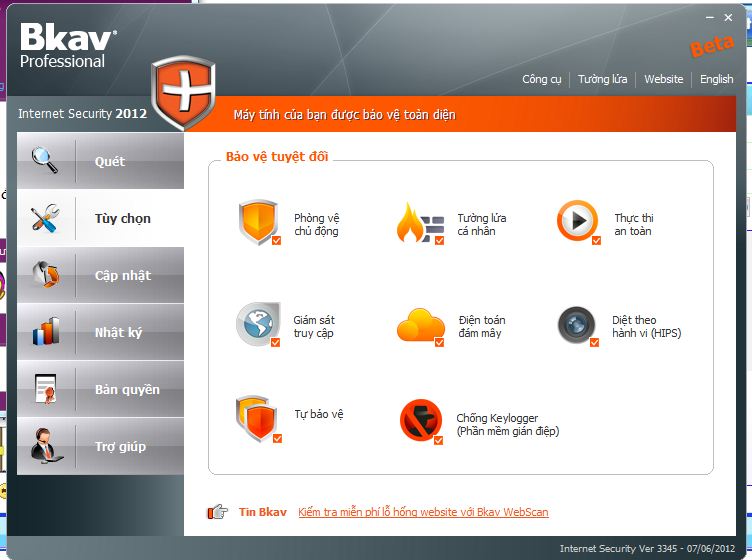Click the Diệt theo hành vi (HIPS) label
Image resolution: width=752 pixels, height=560 pixels.
(646, 327)
